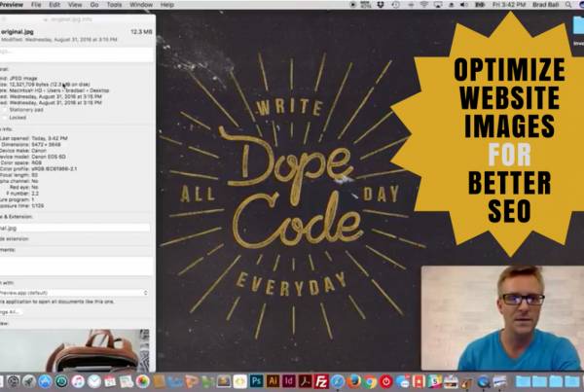Open FileZilla from the dock

321,381
